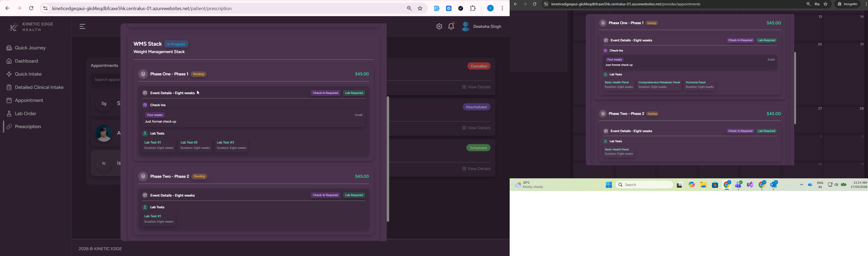Viewport: 868px width, 256px height.
Task: Open the Quick Journey menu item
Action: tap(26, 48)
